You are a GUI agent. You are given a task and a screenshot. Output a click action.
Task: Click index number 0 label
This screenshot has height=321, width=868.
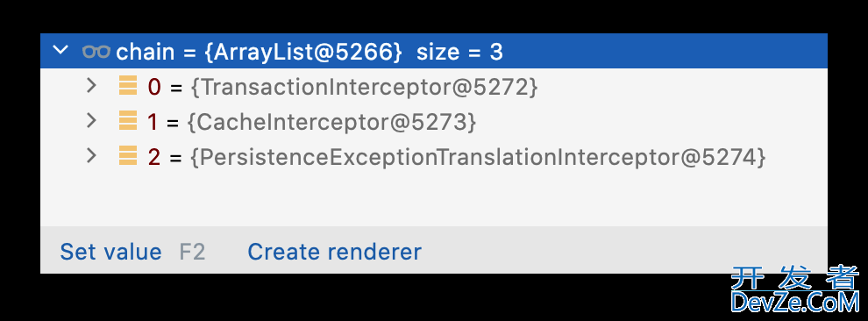point(154,88)
